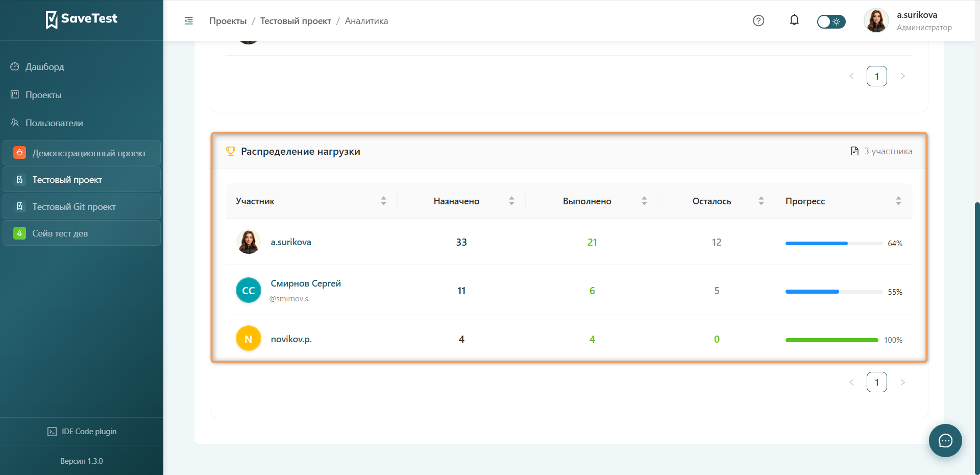This screenshot has width=980, height=475.
Task: Click the Аналитика breadcrumb
Action: tap(366, 21)
